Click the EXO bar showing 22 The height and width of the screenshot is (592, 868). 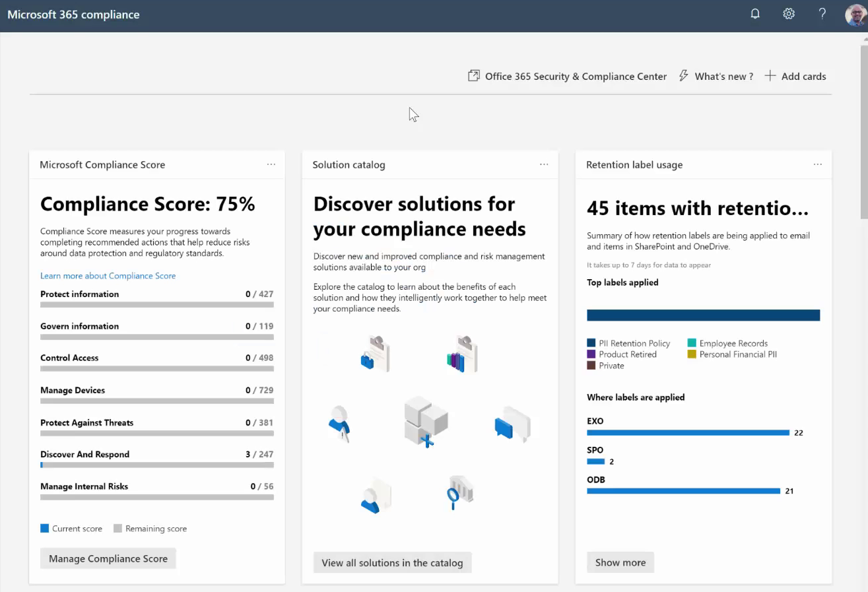tap(688, 433)
